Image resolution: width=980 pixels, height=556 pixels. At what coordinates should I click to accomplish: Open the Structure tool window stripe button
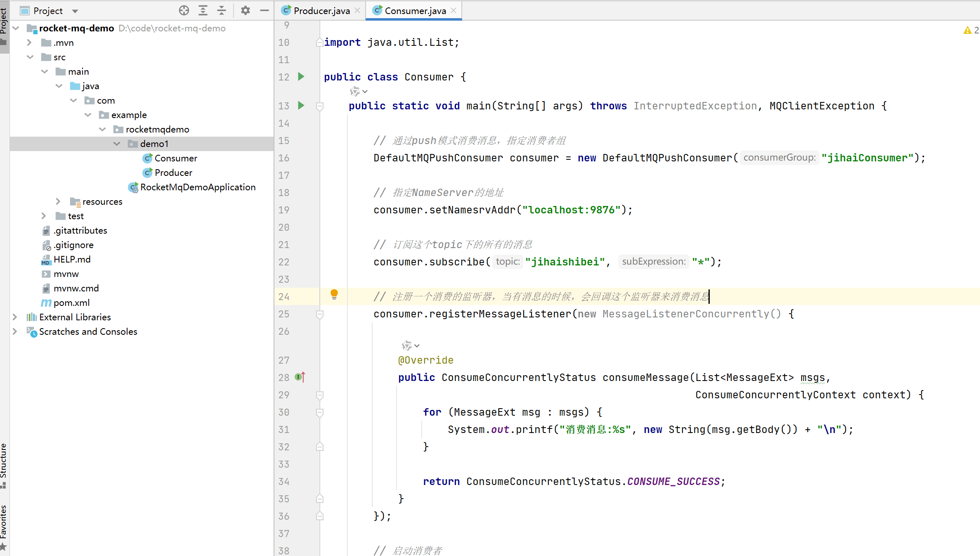4,466
